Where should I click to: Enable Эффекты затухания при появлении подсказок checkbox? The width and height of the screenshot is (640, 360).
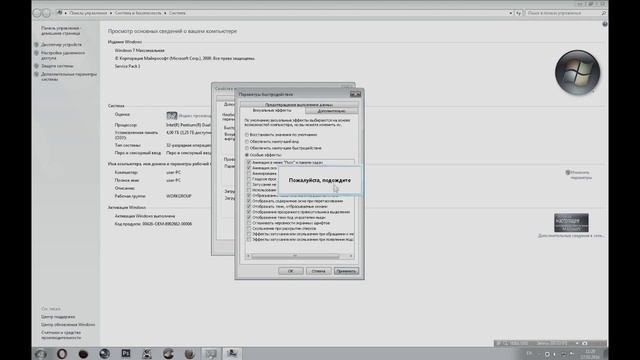tap(249, 240)
